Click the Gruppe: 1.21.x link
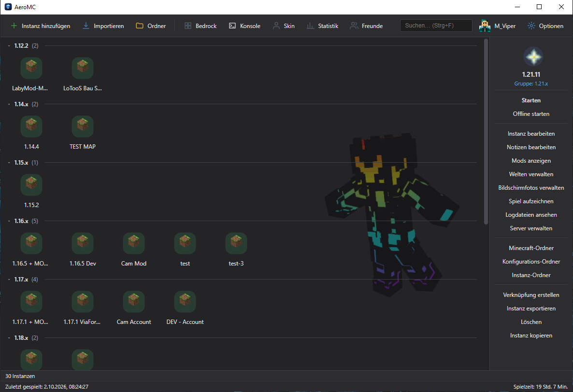 [531, 84]
